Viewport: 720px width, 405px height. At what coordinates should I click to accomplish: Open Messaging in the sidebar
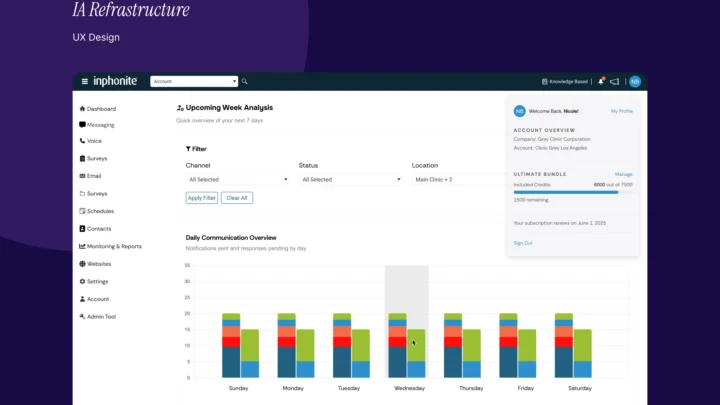tap(96, 125)
